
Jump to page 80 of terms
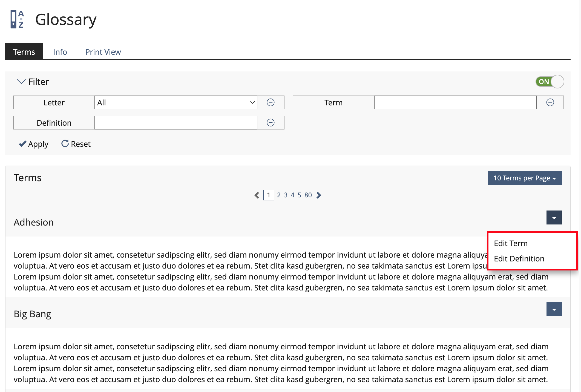308,195
